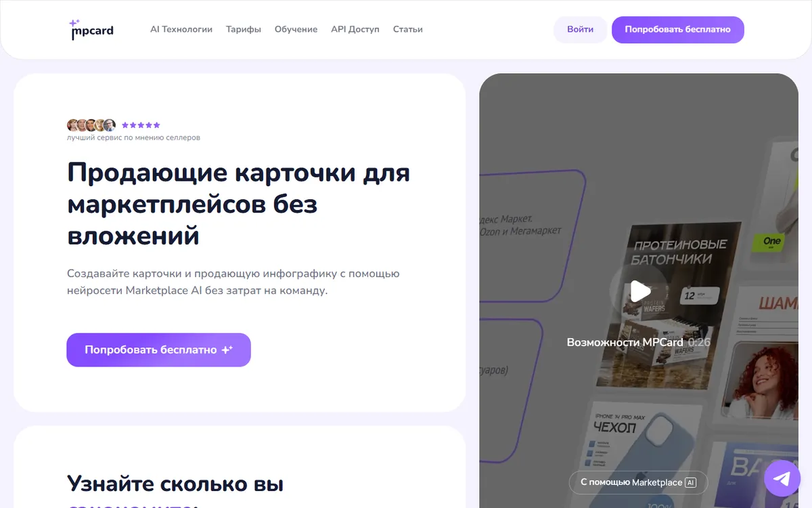Click the five-star rating
This screenshot has height=508, width=812.
coord(141,125)
